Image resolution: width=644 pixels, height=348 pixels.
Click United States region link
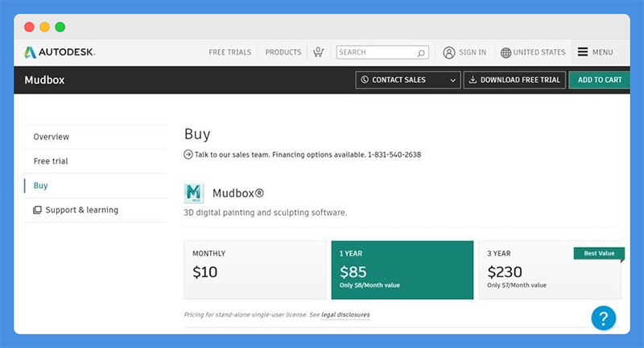[x=539, y=52]
